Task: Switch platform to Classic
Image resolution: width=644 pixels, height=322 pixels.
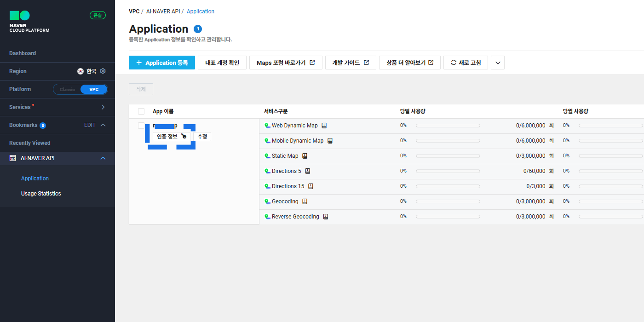Action: [x=67, y=89]
